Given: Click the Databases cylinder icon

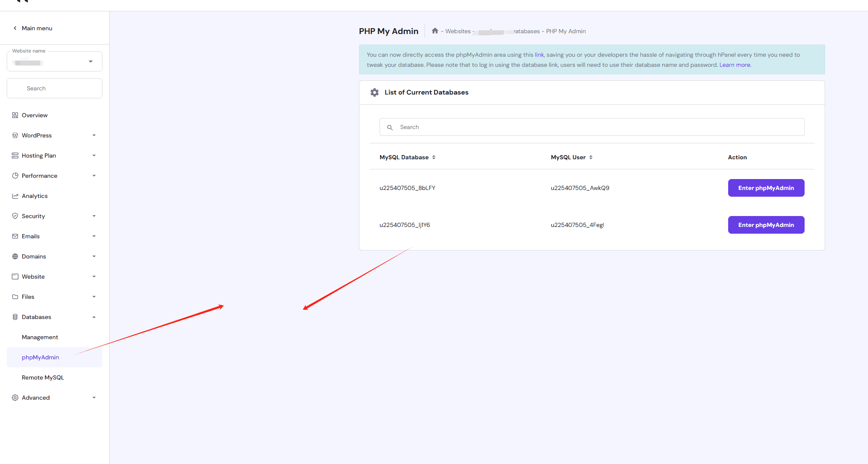Looking at the screenshot, I should 15,317.
